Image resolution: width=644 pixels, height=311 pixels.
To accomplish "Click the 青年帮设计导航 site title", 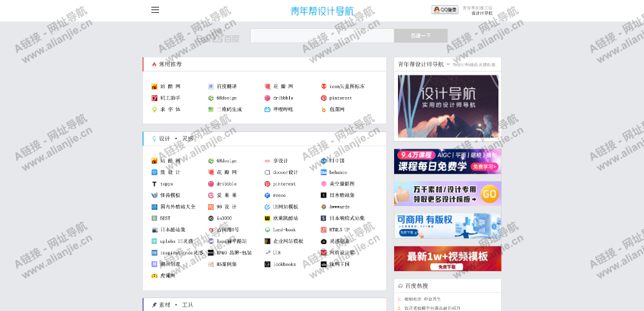I will tap(321, 11).
